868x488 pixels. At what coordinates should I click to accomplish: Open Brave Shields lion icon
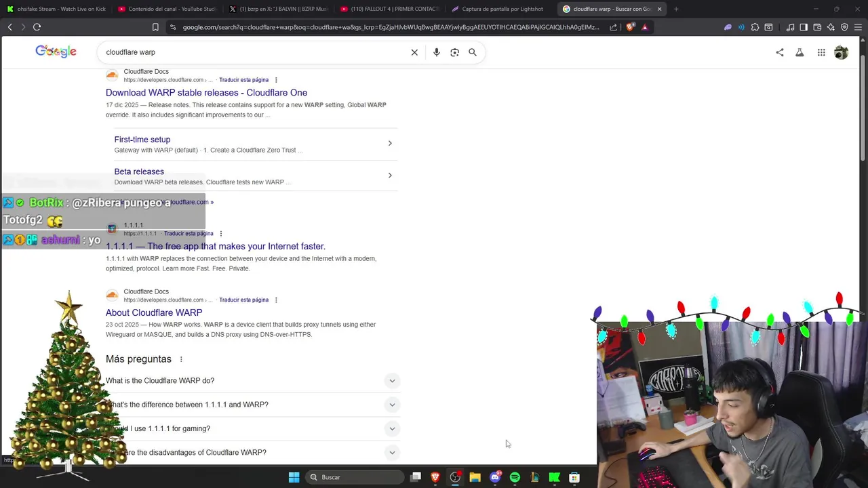[630, 27]
